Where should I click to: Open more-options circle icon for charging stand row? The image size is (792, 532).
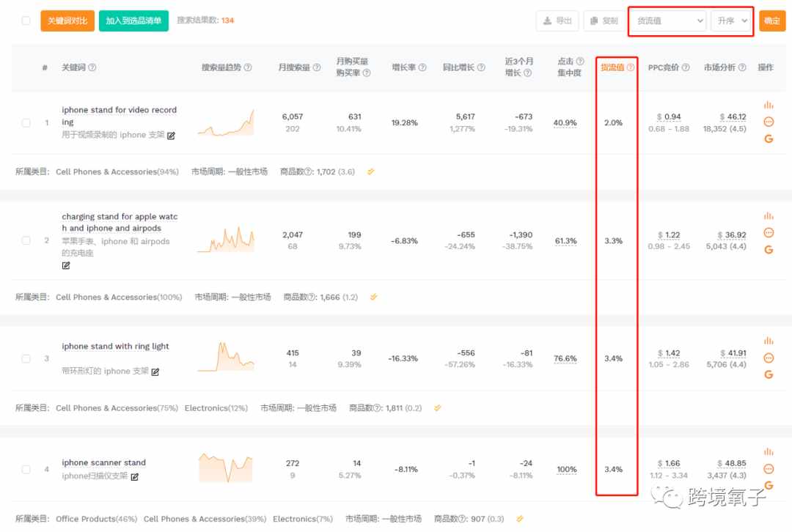pos(769,232)
